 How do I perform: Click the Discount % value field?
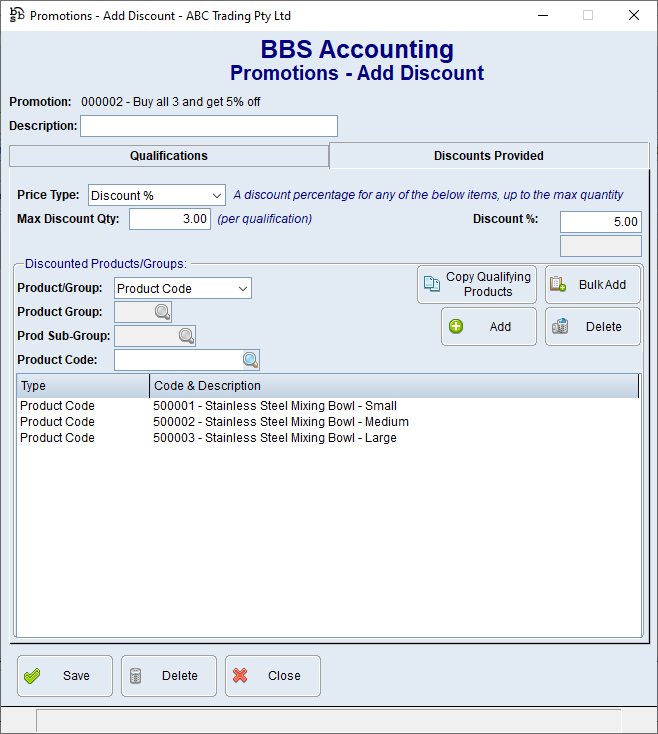(x=600, y=222)
